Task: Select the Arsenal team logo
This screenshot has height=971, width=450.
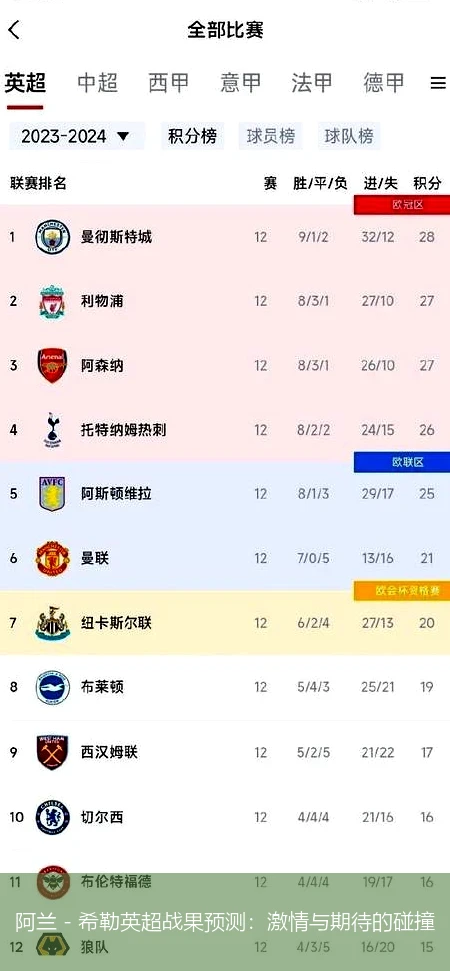Action: point(53,365)
